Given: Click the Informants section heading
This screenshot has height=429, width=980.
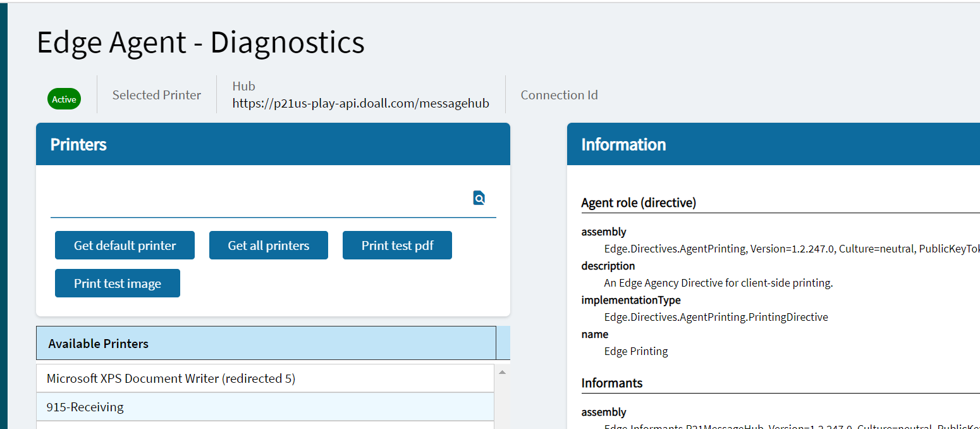Looking at the screenshot, I should (611, 383).
